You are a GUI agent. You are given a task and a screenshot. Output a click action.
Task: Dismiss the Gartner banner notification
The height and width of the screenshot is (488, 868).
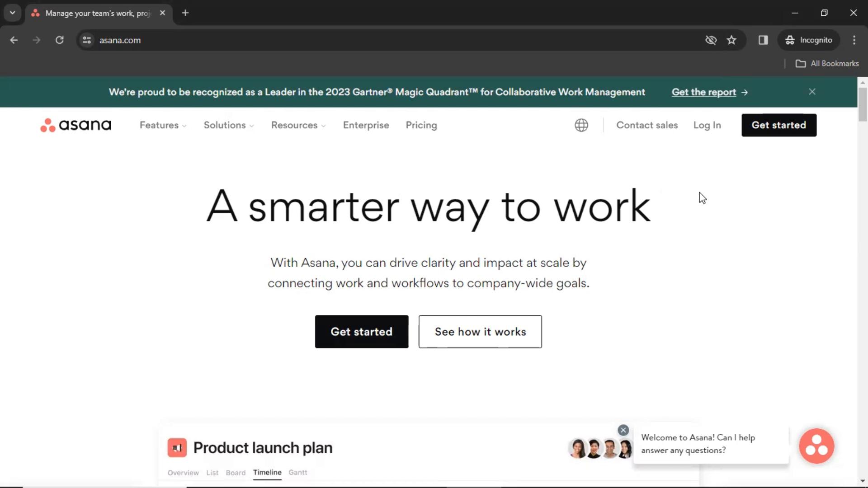click(812, 92)
